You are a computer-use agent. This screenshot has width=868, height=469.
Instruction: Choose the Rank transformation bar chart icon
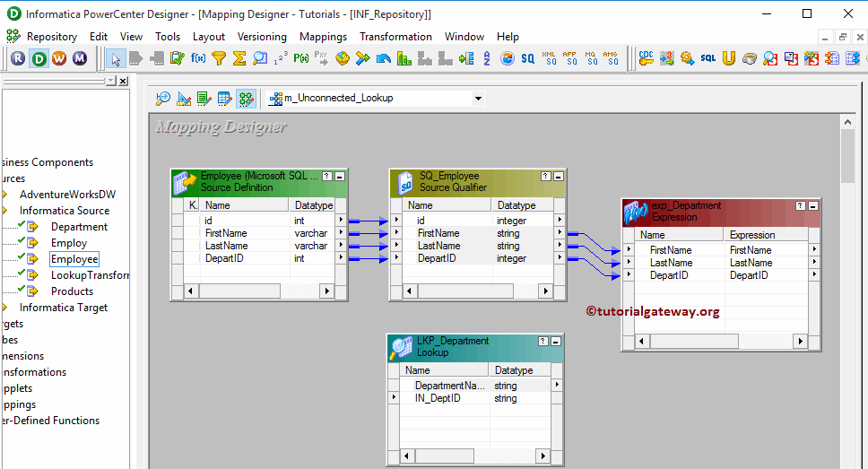point(404,58)
